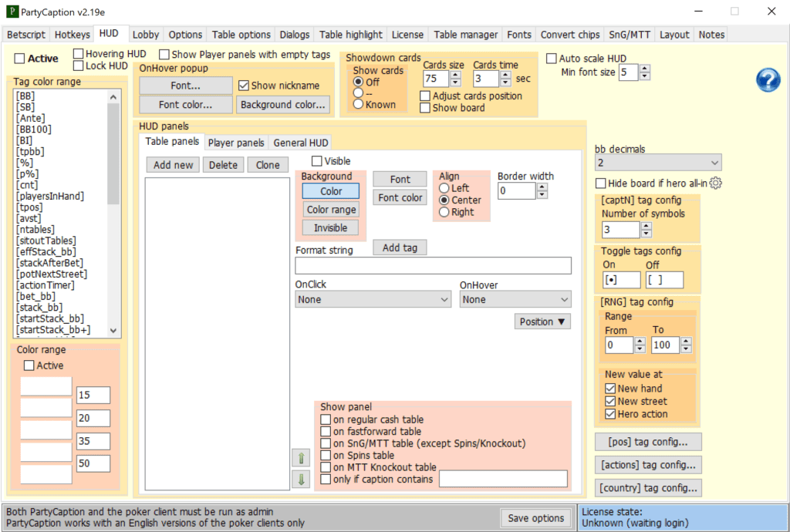Choose Left alignment radio button

444,188
